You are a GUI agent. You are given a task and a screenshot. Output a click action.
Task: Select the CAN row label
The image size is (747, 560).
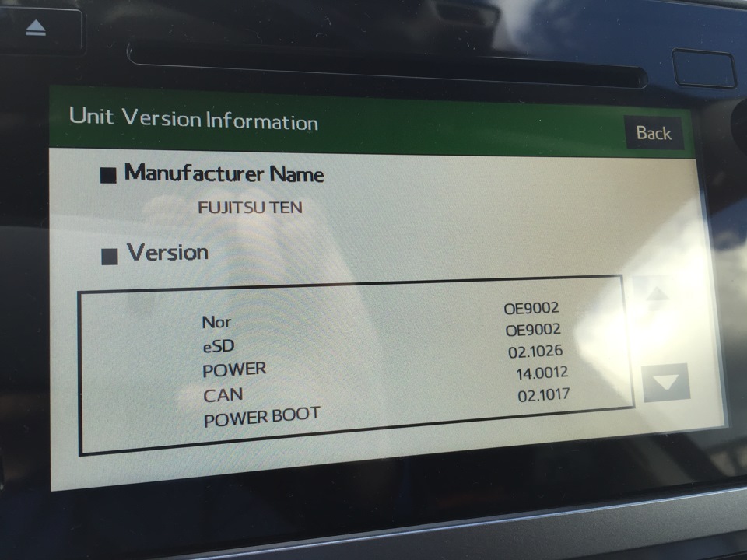coord(223,395)
